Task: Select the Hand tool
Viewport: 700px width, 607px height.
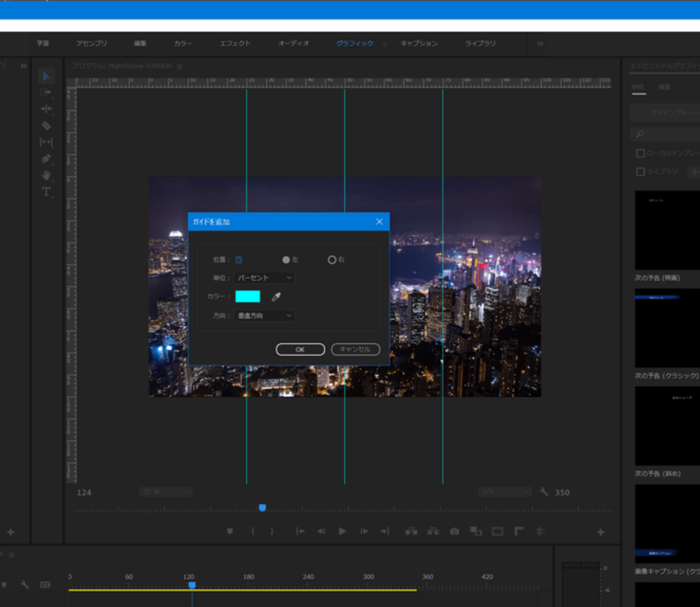Action: (x=46, y=175)
